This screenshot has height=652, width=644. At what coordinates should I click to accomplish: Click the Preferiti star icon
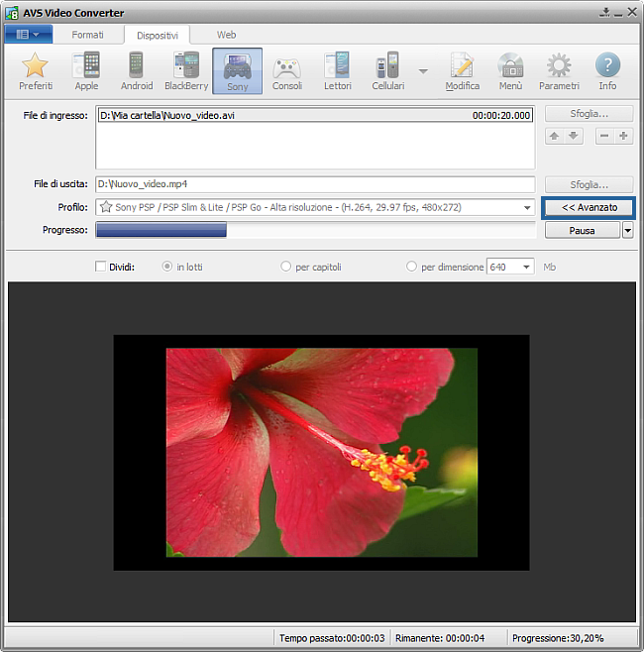click(x=36, y=70)
